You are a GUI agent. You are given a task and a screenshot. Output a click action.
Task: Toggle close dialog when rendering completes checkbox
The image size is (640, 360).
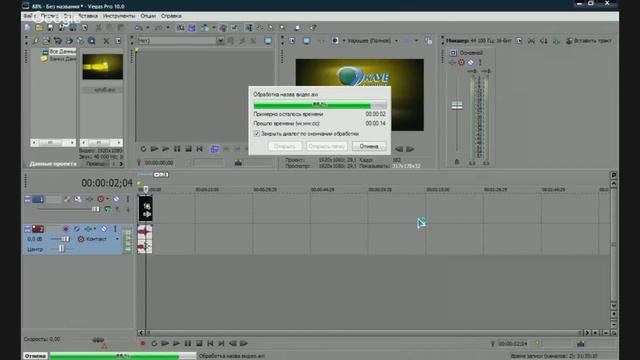click(257, 133)
